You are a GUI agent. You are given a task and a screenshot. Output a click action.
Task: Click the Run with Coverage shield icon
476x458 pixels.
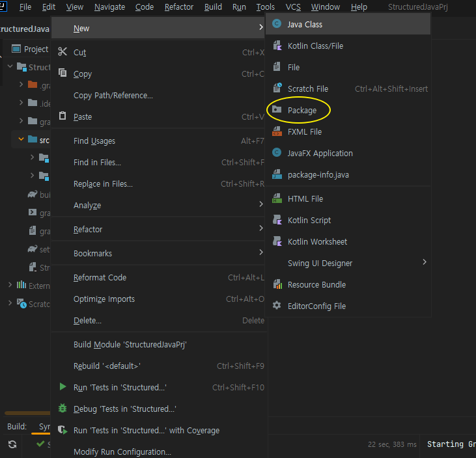63,430
